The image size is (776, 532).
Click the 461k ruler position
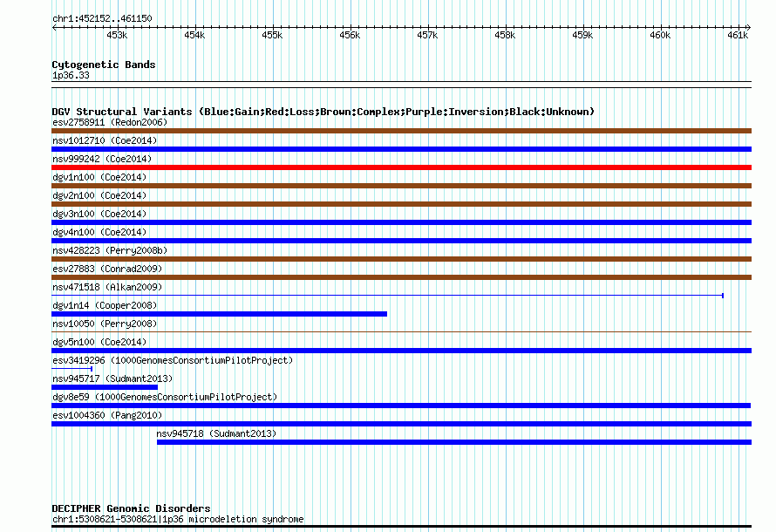738,35
